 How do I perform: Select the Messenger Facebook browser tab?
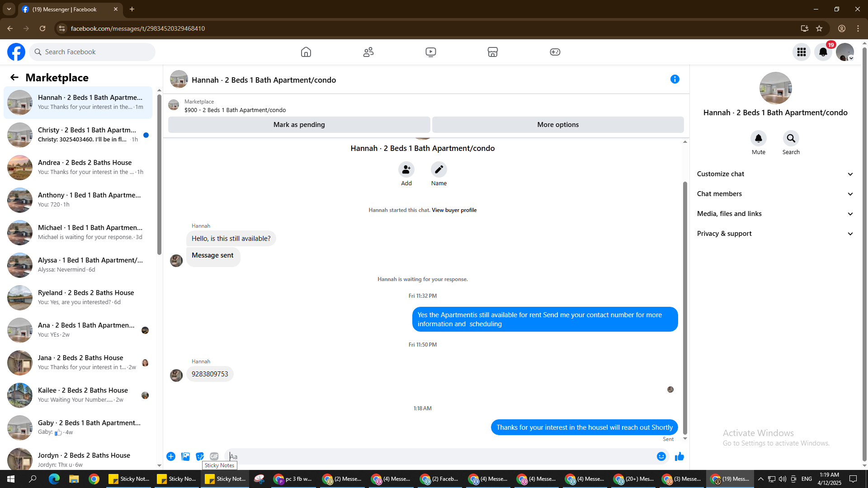point(70,9)
